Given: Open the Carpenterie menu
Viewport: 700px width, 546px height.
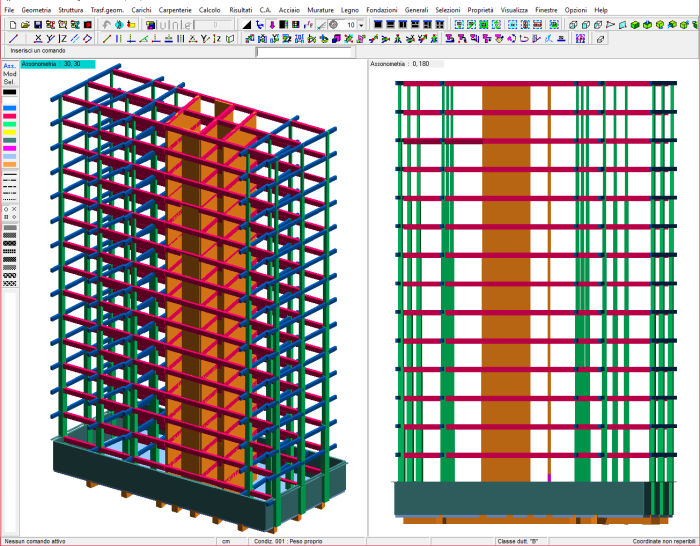Looking at the screenshot, I should click(x=175, y=9).
